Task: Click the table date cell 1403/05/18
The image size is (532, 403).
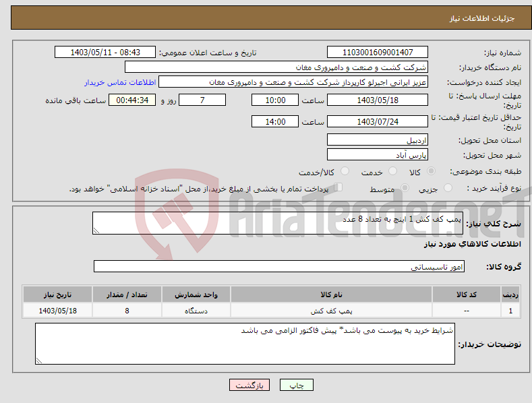Action: (x=58, y=311)
